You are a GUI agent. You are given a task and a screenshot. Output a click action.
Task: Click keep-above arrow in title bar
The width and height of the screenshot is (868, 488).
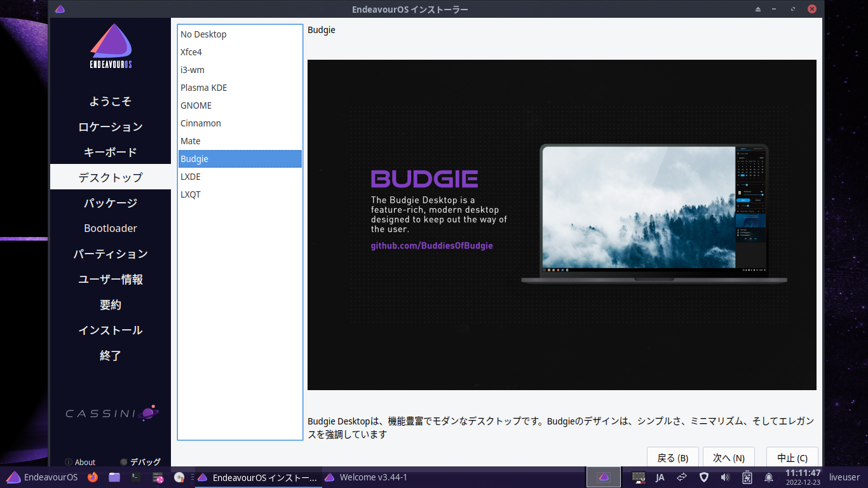point(757,9)
